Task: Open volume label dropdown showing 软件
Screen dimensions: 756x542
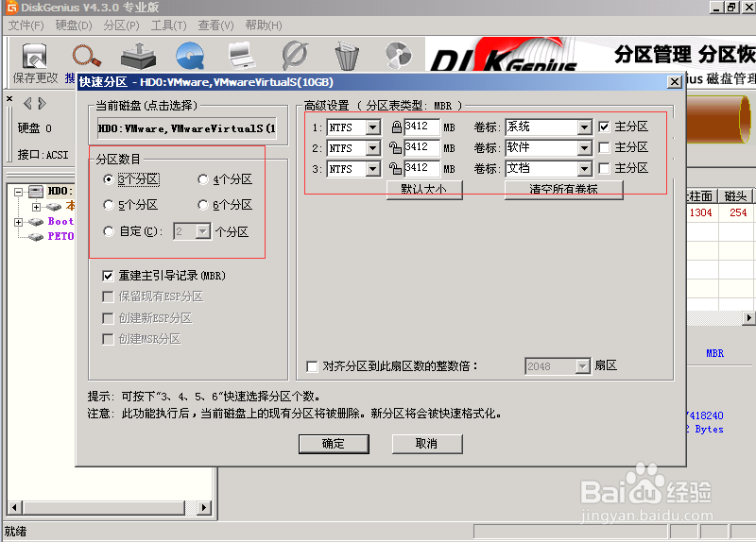Action: (x=584, y=148)
